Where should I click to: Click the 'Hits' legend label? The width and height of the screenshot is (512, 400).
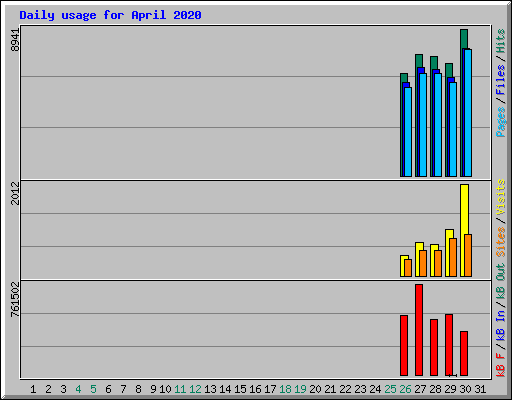(x=500, y=41)
